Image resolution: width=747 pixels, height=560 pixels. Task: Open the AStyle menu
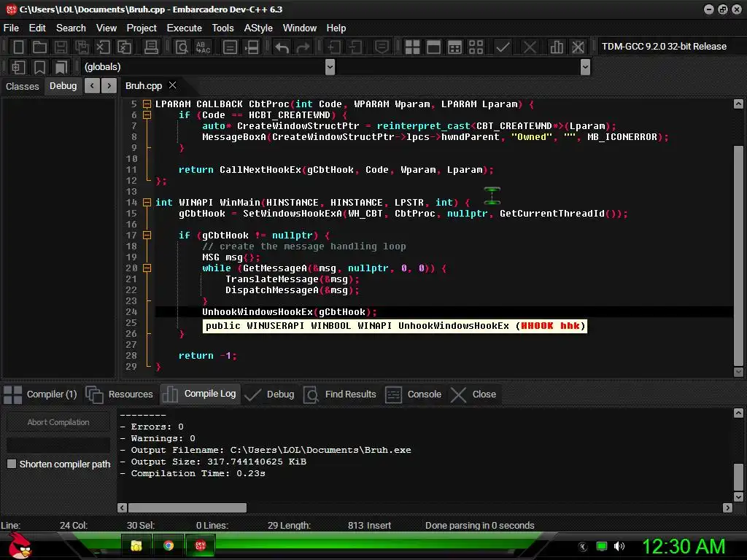click(258, 28)
